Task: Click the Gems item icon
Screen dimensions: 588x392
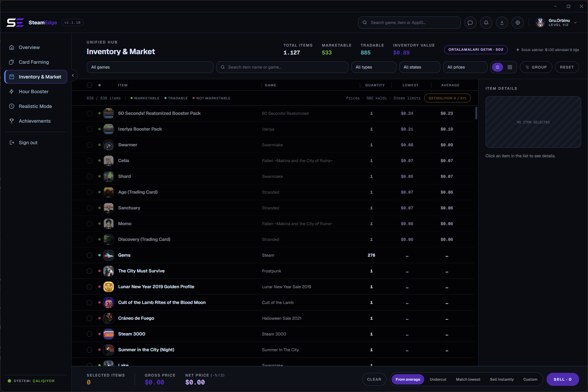Action: click(x=109, y=255)
